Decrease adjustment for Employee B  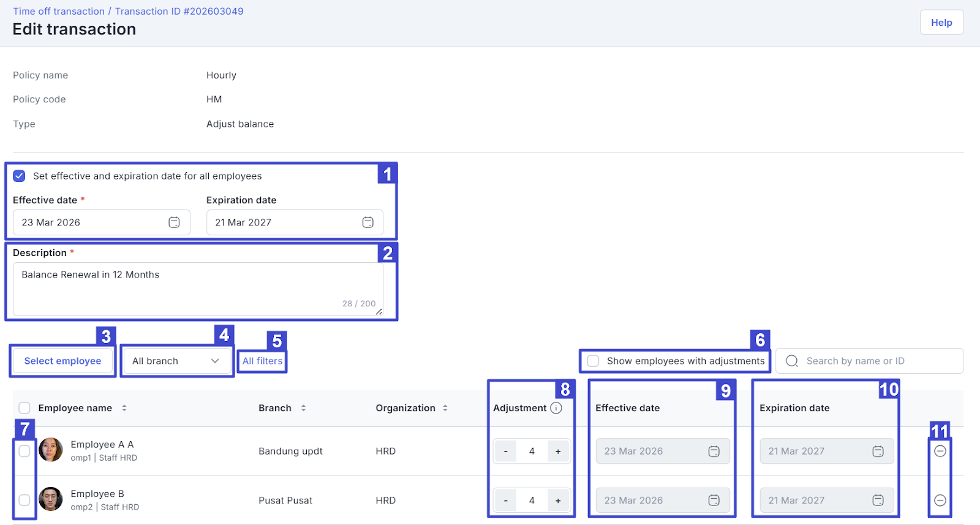tap(506, 500)
